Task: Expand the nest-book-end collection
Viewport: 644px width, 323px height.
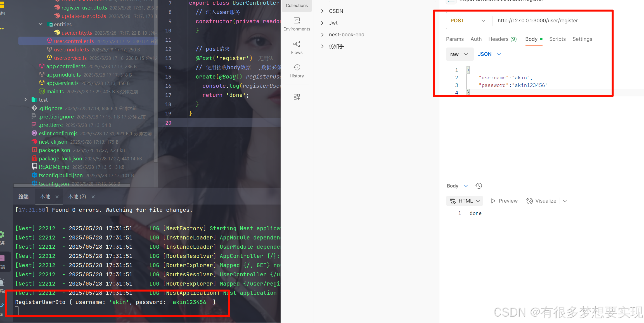Action: [x=322, y=35]
